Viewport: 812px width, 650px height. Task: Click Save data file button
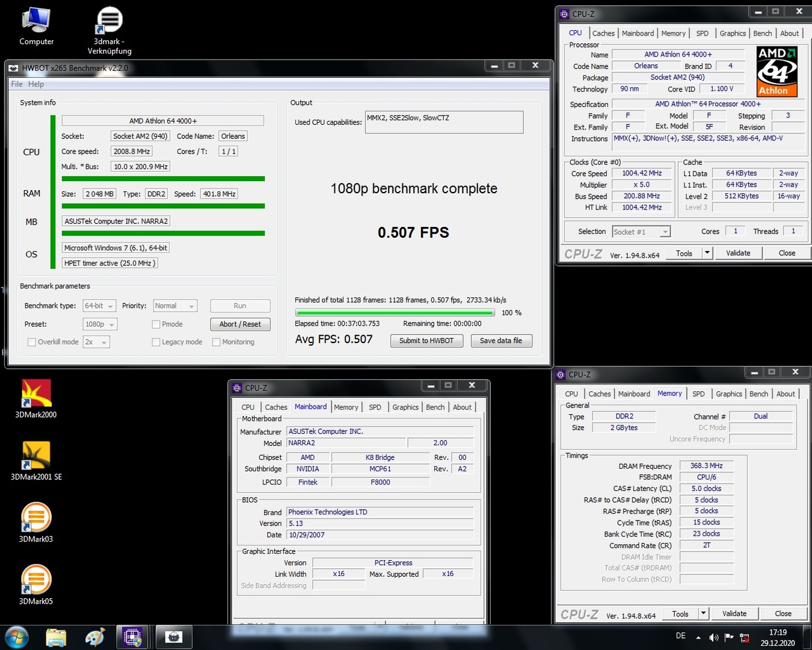coord(501,341)
